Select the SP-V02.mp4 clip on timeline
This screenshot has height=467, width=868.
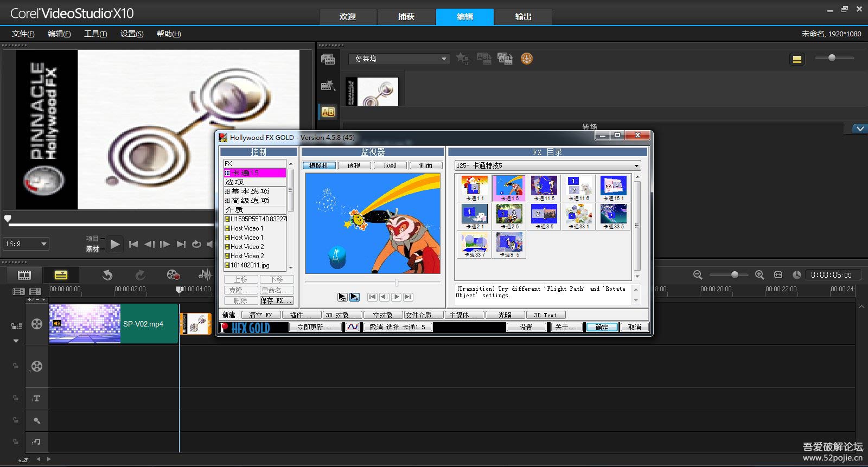click(114, 324)
